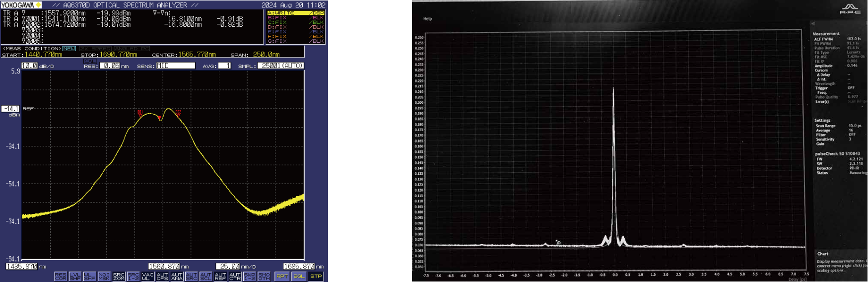Open the SENS MID sensitivity selector
The image size is (868, 282).
(x=175, y=66)
